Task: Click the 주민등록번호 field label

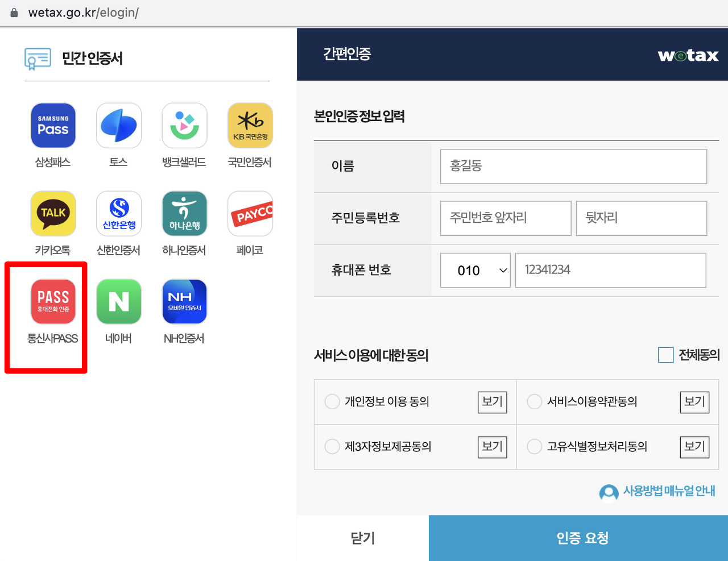Action: pyautogui.click(x=366, y=218)
